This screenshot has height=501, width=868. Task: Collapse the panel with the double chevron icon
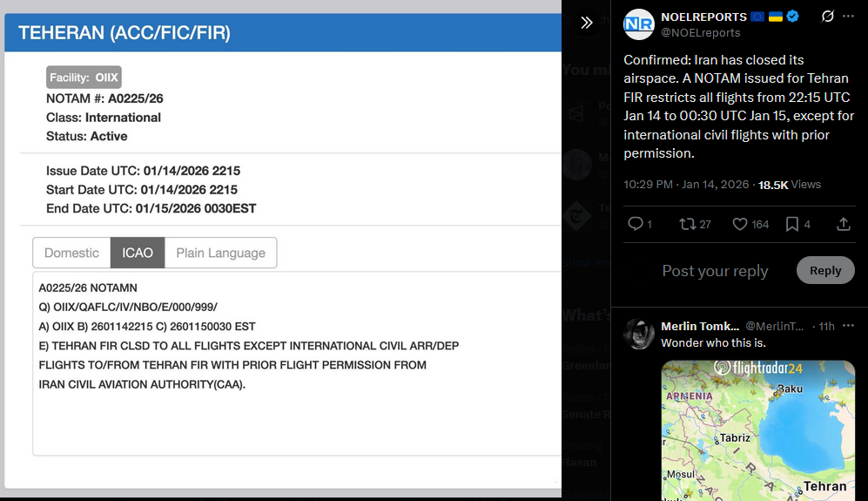587,22
